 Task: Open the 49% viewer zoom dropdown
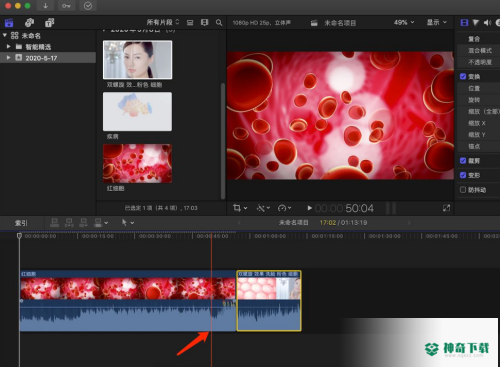pos(404,22)
